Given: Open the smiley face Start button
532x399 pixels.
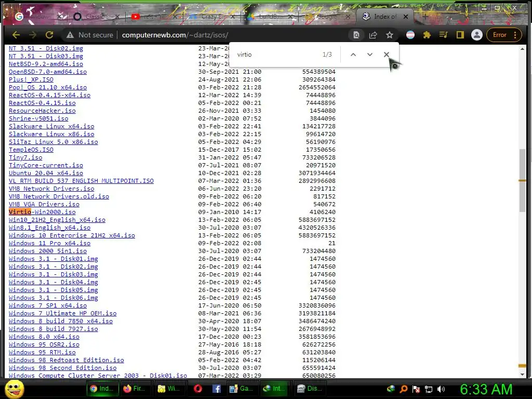Looking at the screenshot, I should (x=14, y=389).
